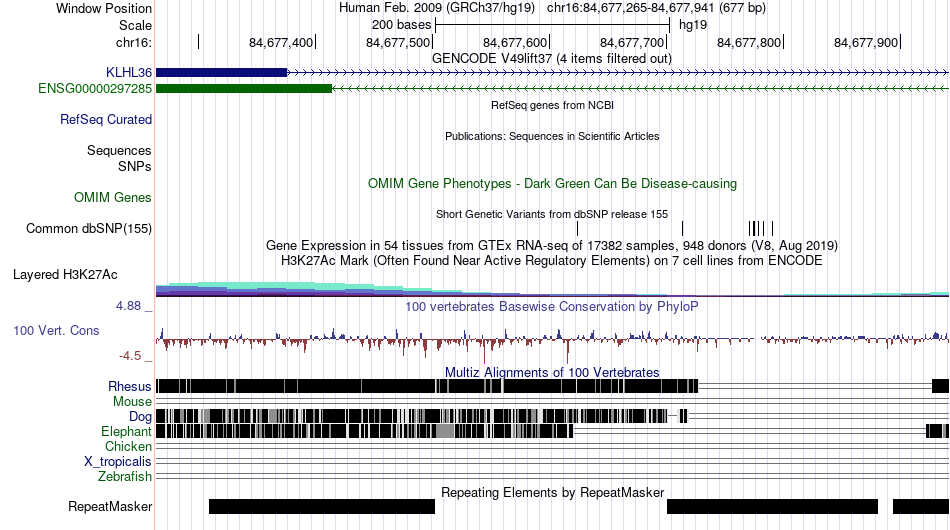Click the 100 Vert. Cons label
The height and width of the screenshot is (530, 950).
tap(56, 330)
